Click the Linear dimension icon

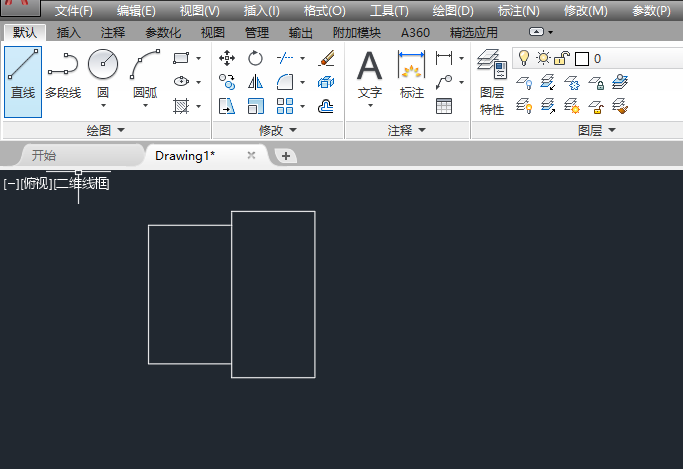click(x=444, y=57)
